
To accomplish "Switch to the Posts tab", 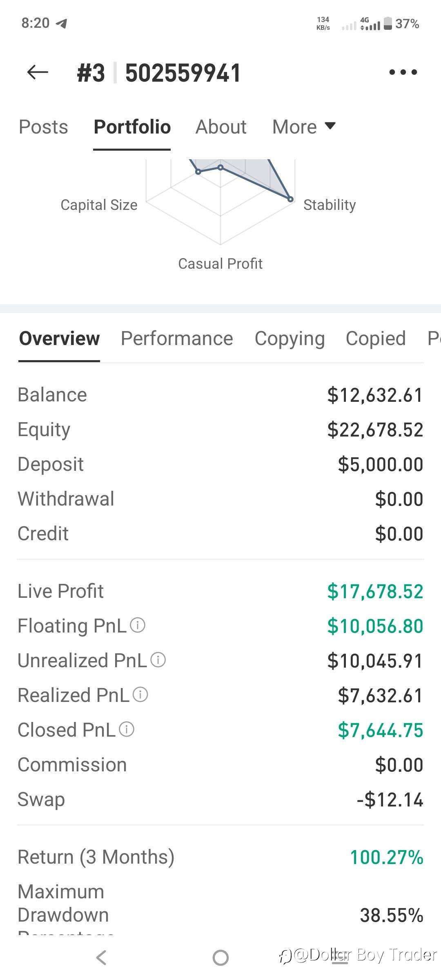I will [x=43, y=127].
